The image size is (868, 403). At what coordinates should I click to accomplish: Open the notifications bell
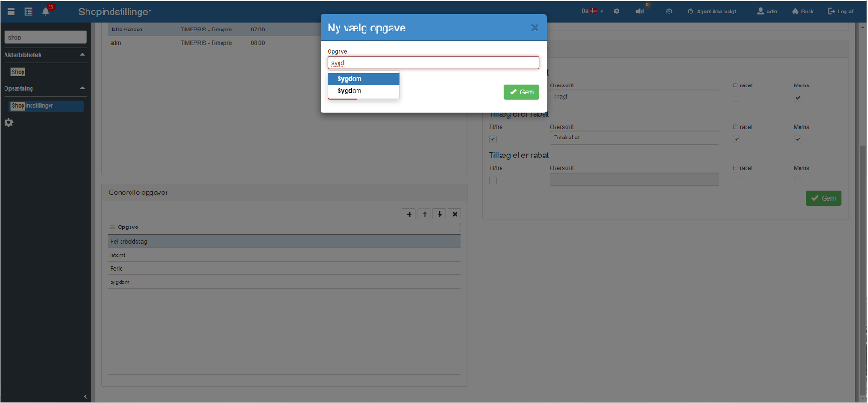point(46,12)
